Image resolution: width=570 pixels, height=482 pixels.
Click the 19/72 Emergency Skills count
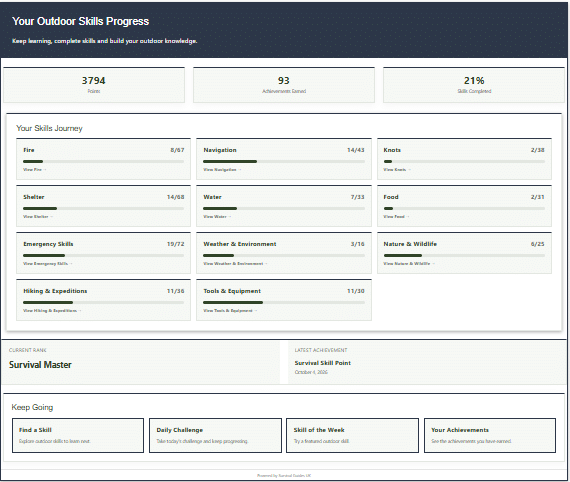point(176,244)
